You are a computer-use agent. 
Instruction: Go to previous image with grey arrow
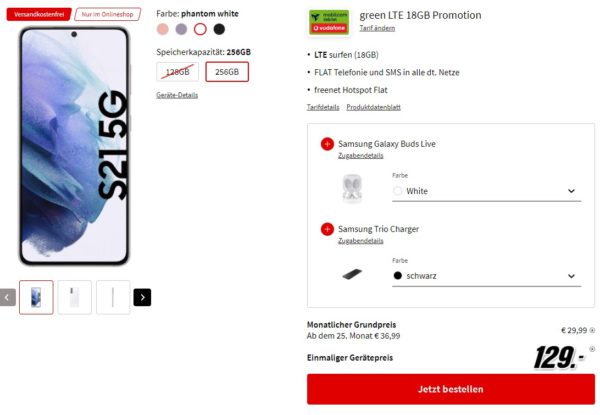pos(8,297)
